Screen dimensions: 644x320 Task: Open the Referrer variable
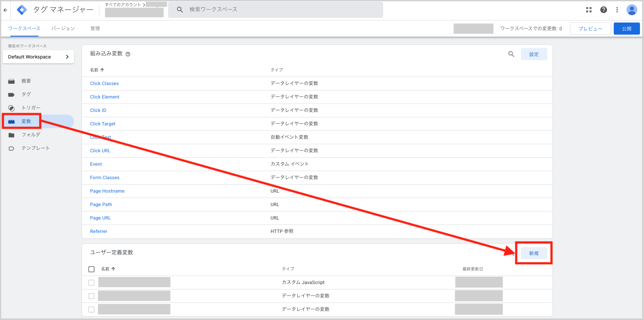click(x=98, y=231)
